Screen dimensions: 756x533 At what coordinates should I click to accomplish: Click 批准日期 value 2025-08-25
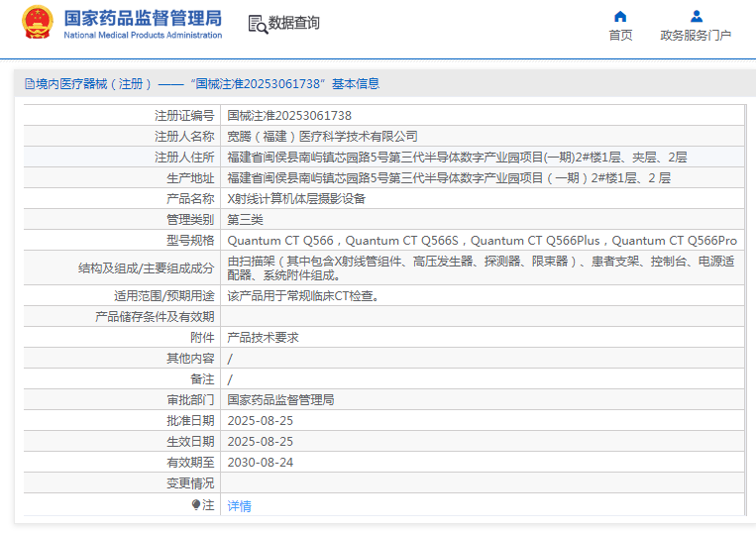point(261,421)
